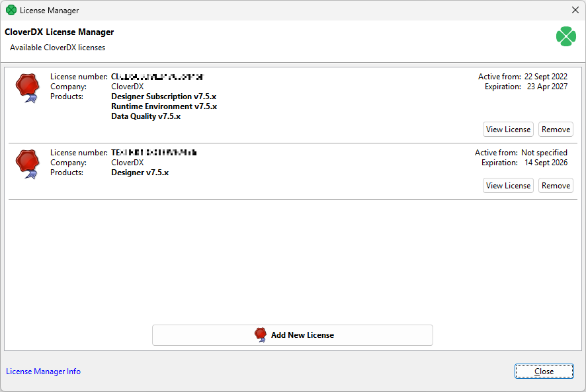
Task: View License expiring 14 Sept 2026
Action: [x=508, y=186]
